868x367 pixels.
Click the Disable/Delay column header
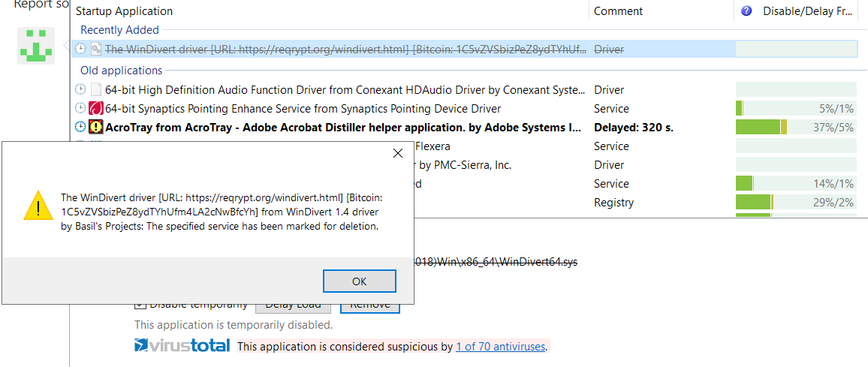(806, 11)
